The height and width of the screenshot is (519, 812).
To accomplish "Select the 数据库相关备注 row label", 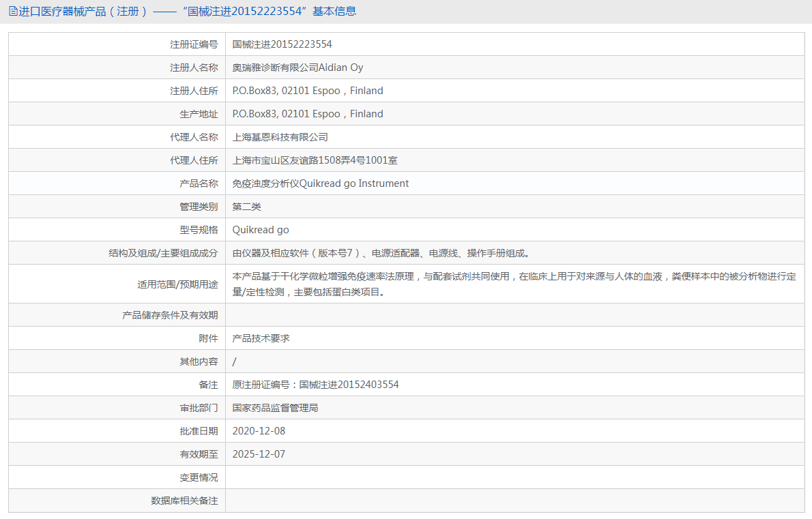I will [184, 500].
